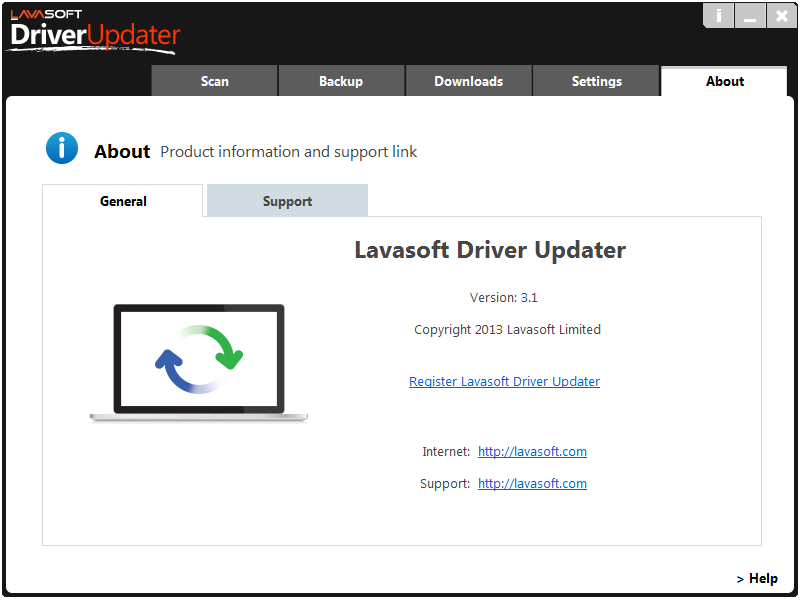801x600 pixels.
Task: Click the info button in the title bar
Action: click(718, 16)
